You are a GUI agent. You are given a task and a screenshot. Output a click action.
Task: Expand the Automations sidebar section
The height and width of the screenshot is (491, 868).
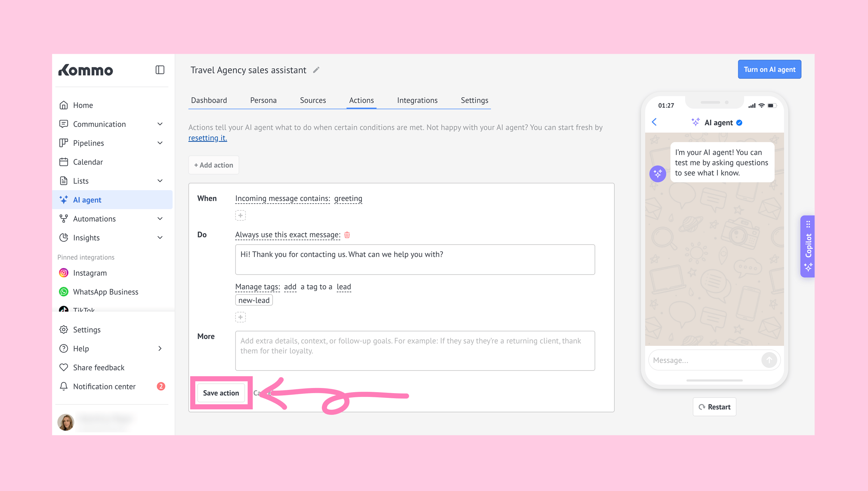coord(160,219)
